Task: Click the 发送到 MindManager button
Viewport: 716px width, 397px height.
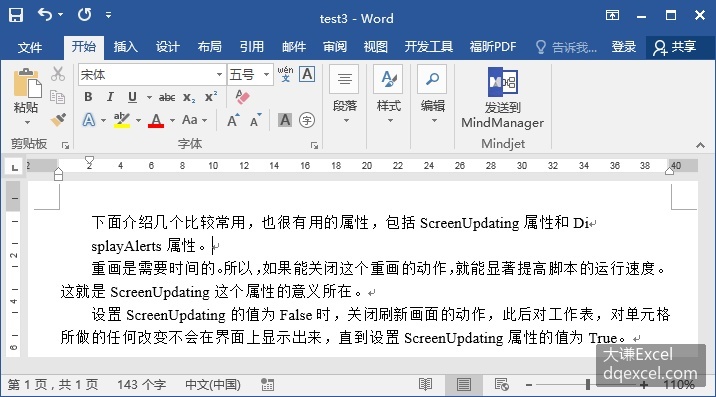Action: pyautogui.click(x=502, y=98)
